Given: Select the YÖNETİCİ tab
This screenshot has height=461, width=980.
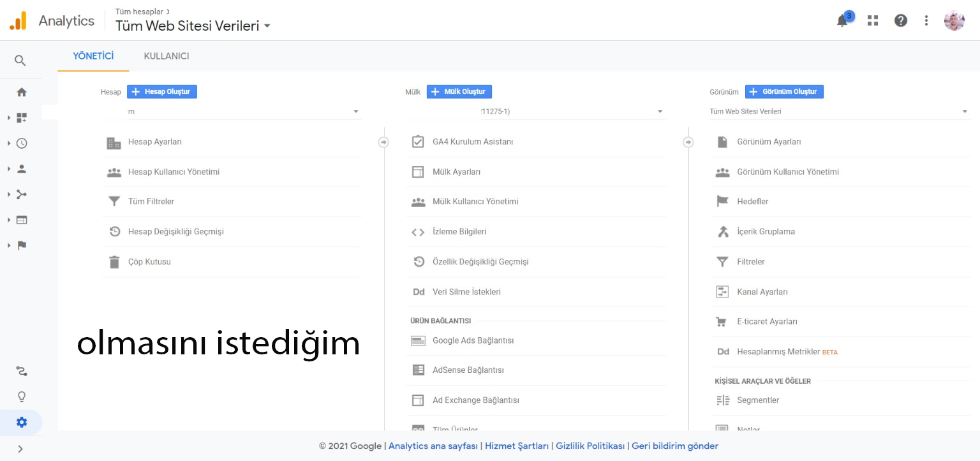Looking at the screenshot, I should point(93,56).
